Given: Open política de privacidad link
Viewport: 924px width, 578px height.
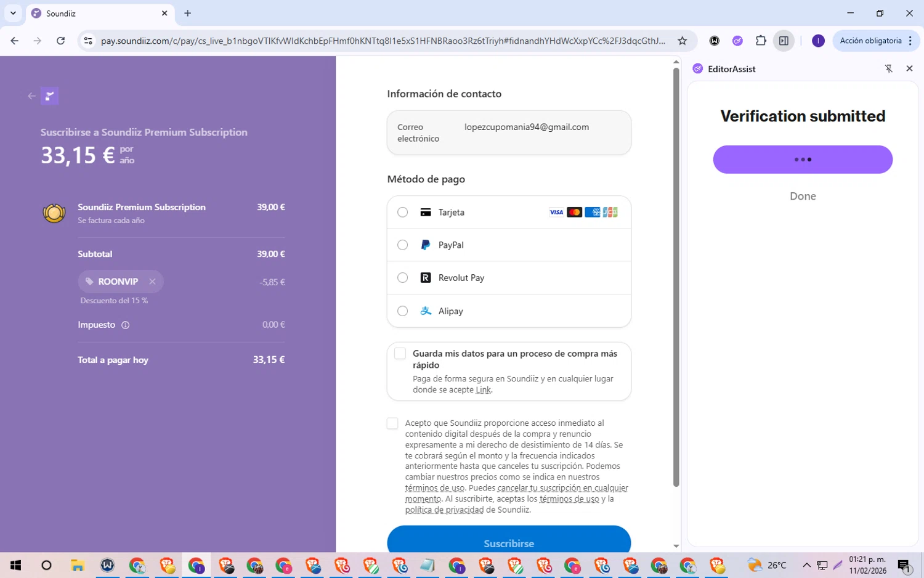Looking at the screenshot, I should [444, 510].
